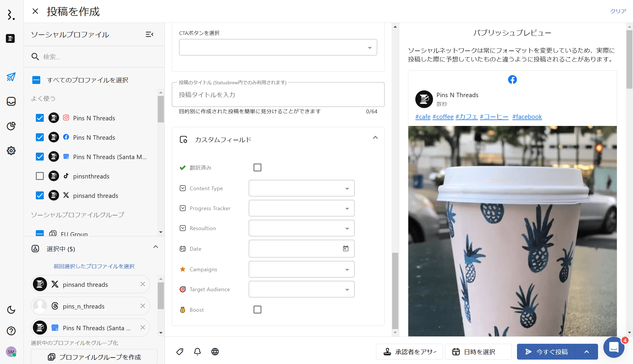Open the help question mark icon
633x364 pixels.
(11, 331)
